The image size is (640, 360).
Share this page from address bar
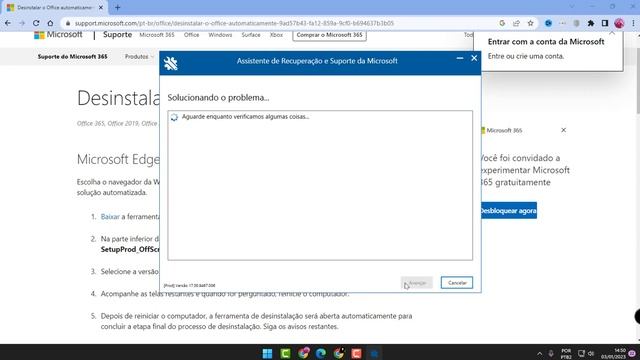click(x=516, y=23)
